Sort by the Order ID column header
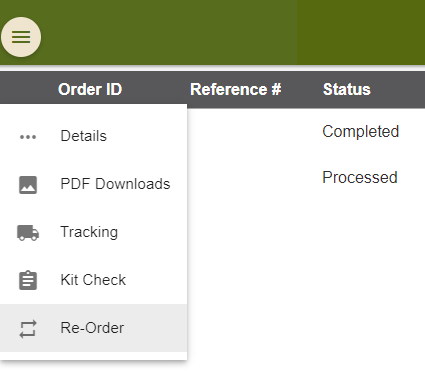 pos(90,89)
